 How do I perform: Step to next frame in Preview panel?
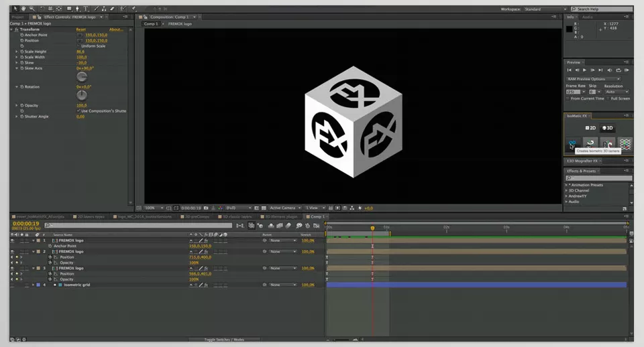click(x=592, y=70)
